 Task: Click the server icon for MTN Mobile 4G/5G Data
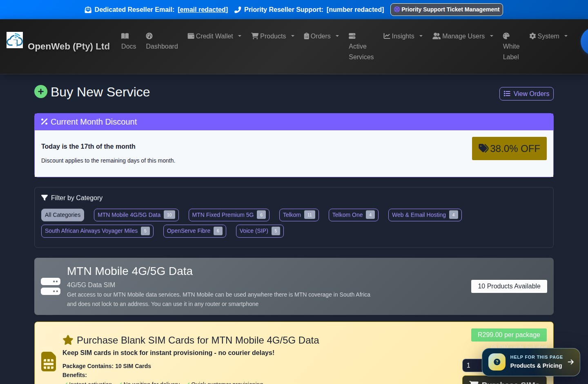[x=51, y=286]
